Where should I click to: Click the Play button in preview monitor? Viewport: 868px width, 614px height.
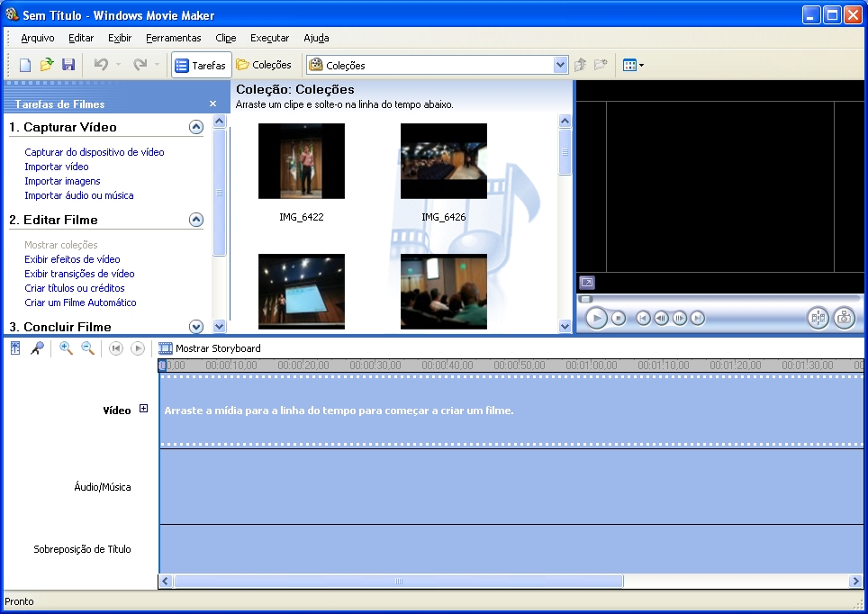coord(595,318)
